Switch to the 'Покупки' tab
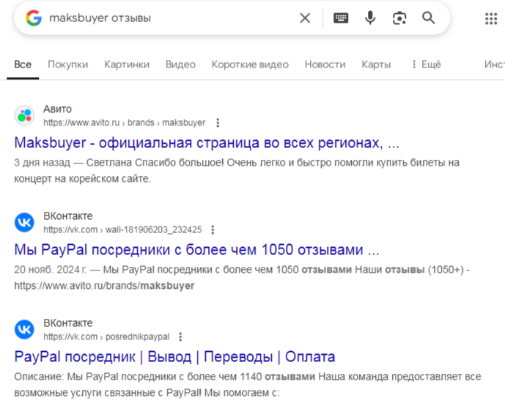505x420 pixels. (x=67, y=65)
